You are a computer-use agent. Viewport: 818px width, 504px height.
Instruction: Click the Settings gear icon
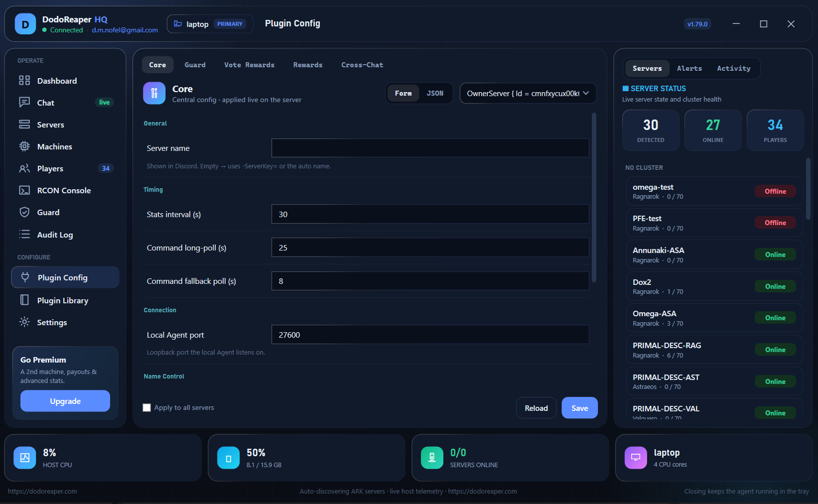(24, 322)
